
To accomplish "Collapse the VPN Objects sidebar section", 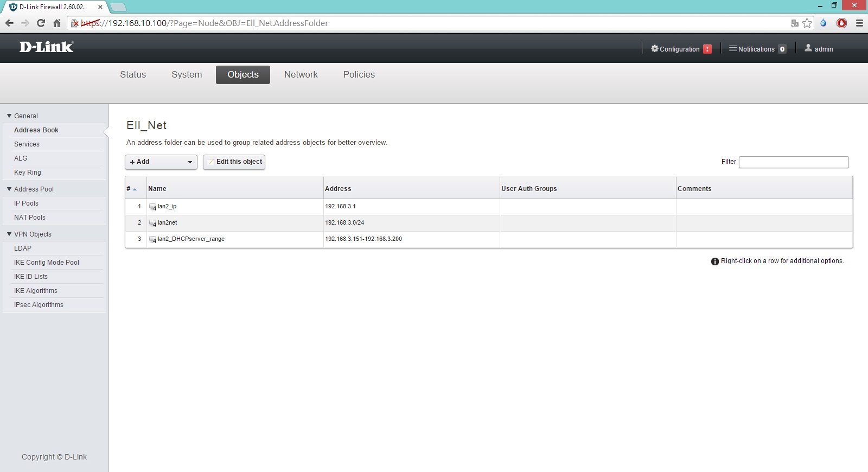I will tap(9, 234).
